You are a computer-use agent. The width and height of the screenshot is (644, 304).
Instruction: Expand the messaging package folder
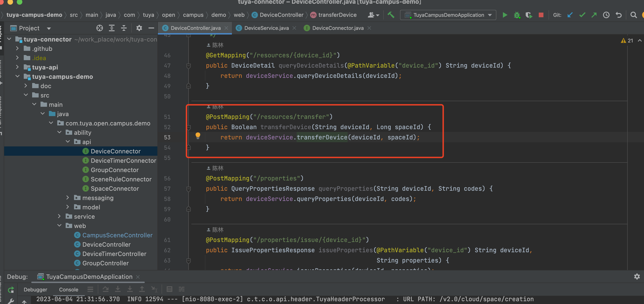coord(68,198)
